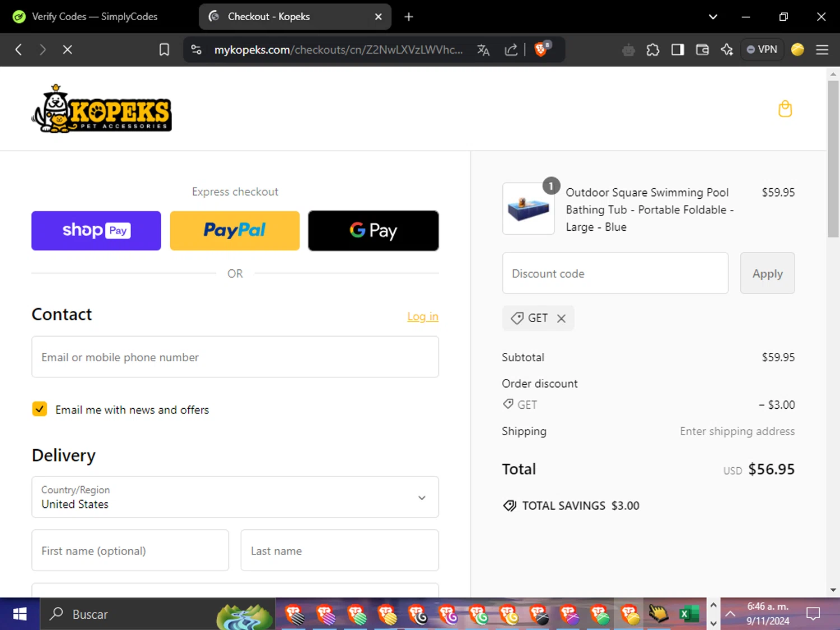Select the Checkout - Kopeks tab
This screenshot has width=840, height=630.
295,17
